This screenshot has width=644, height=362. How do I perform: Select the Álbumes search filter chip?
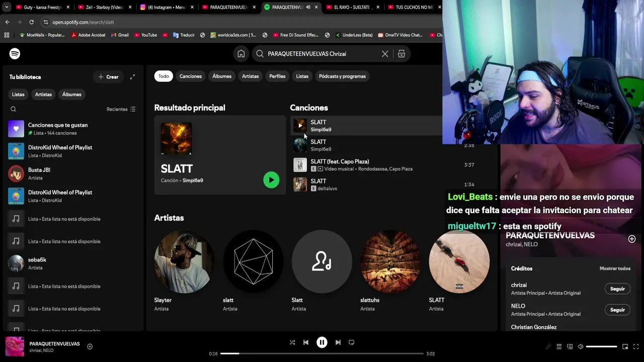(222, 76)
